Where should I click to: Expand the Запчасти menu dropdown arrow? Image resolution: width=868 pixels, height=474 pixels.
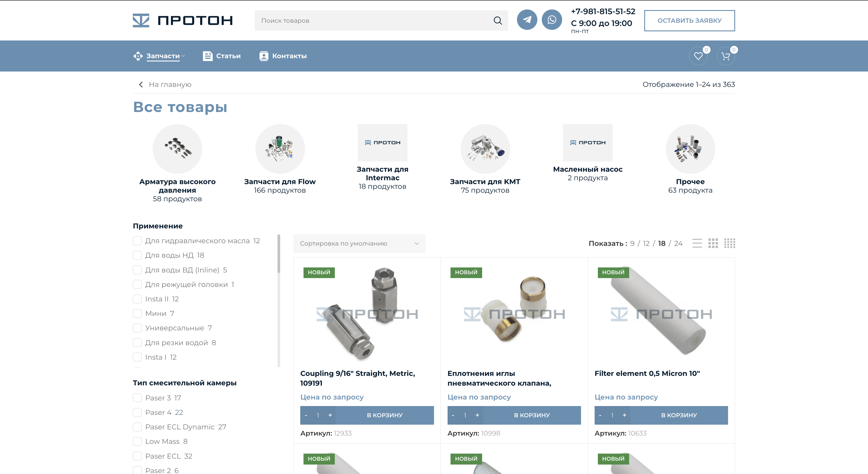pyautogui.click(x=183, y=56)
